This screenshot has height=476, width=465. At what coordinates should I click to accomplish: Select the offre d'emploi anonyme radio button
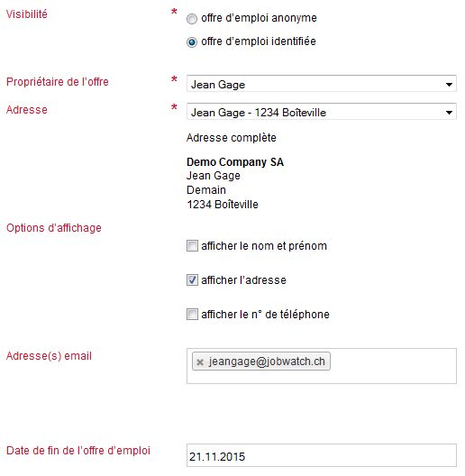click(x=192, y=19)
